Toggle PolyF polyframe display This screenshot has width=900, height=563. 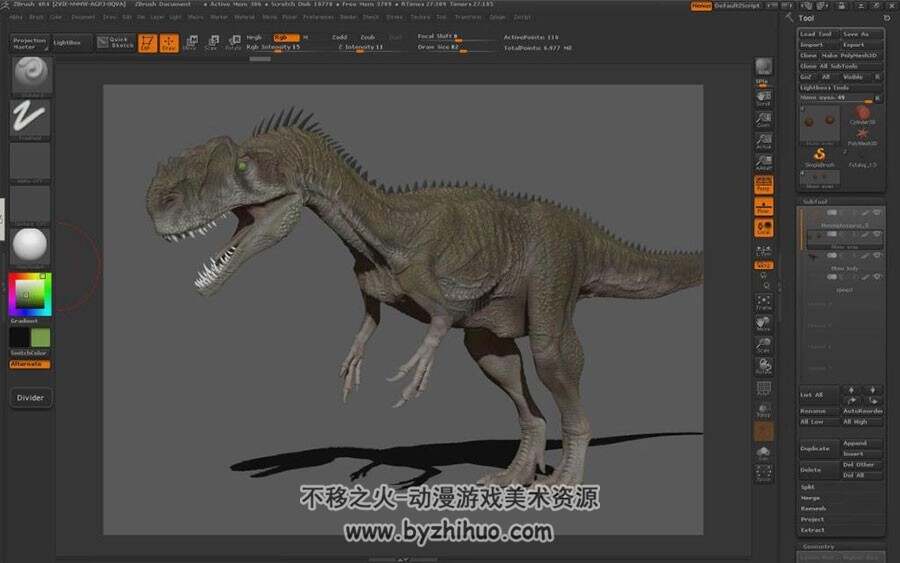(763, 388)
